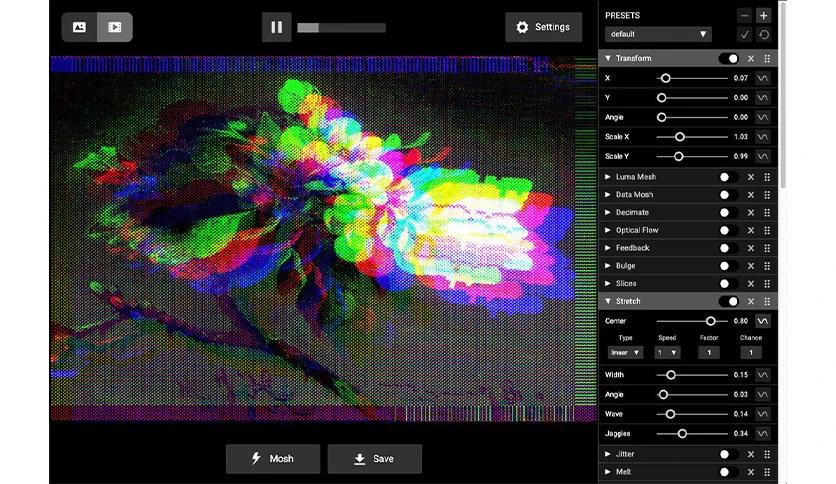The height and width of the screenshot is (484, 836).
Task: Grab the Transform reorder handle
Action: [767, 59]
